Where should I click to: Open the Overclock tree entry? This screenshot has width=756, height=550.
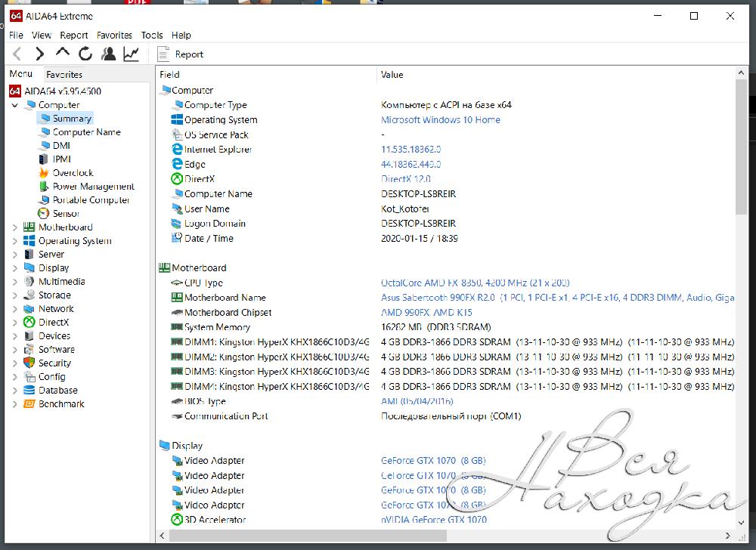73,173
